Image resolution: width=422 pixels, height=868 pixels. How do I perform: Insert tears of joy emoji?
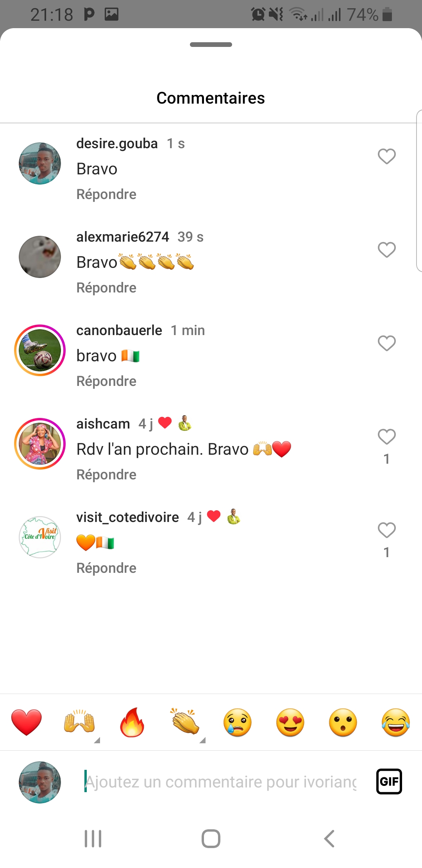[396, 722]
